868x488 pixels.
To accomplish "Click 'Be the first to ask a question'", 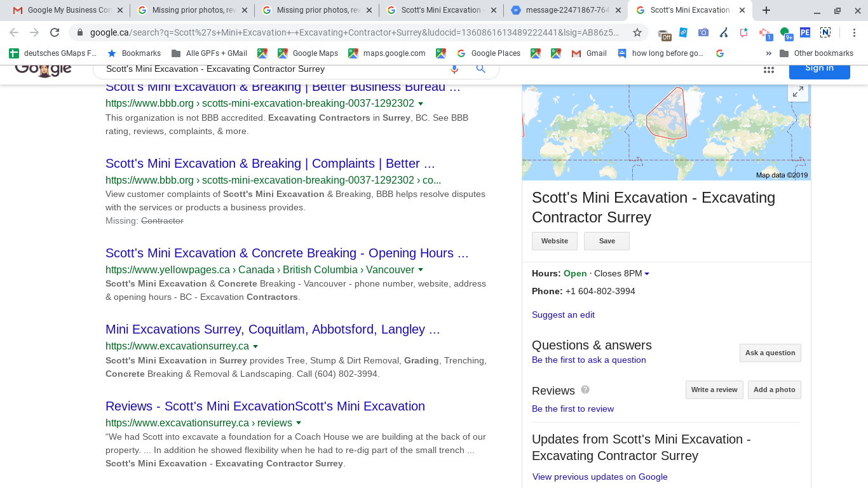I will tap(589, 360).
